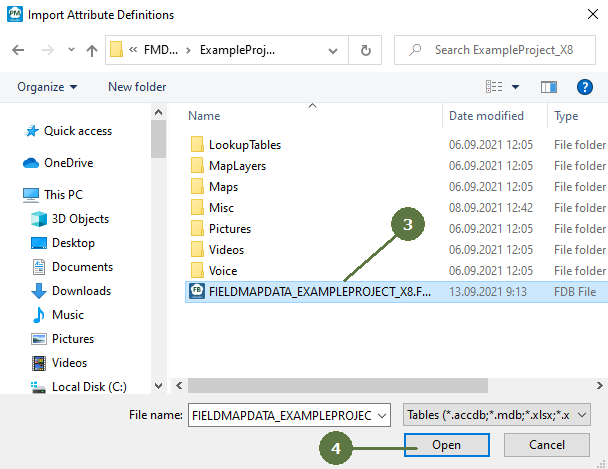The height and width of the screenshot is (469, 608).
Task: Sort by Date modified column header
Action: pyautogui.click(x=487, y=116)
